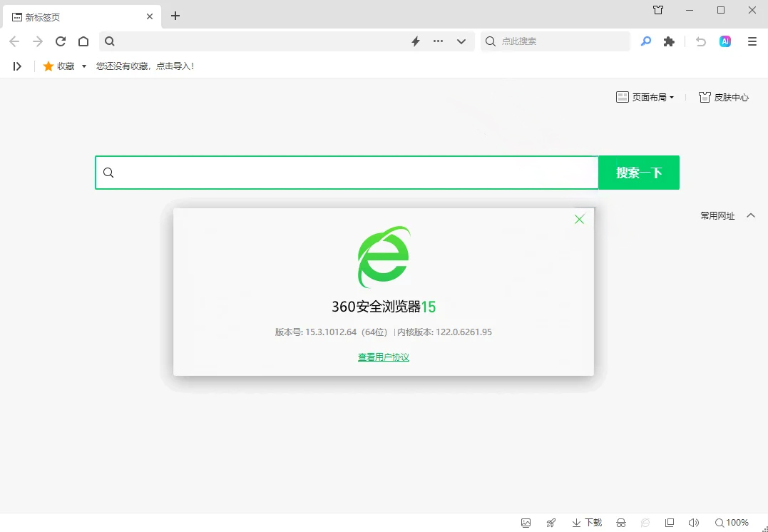Close the about dialog with green X

point(580,220)
